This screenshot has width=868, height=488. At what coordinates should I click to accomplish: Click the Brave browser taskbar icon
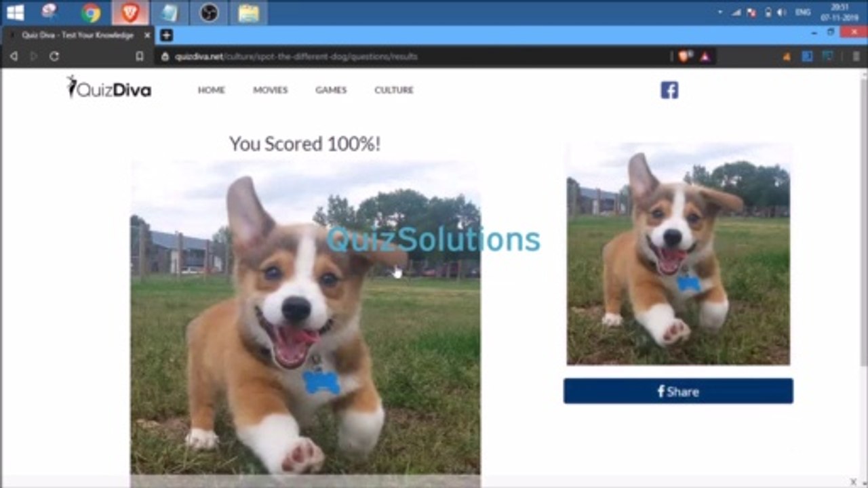coord(130,12)
